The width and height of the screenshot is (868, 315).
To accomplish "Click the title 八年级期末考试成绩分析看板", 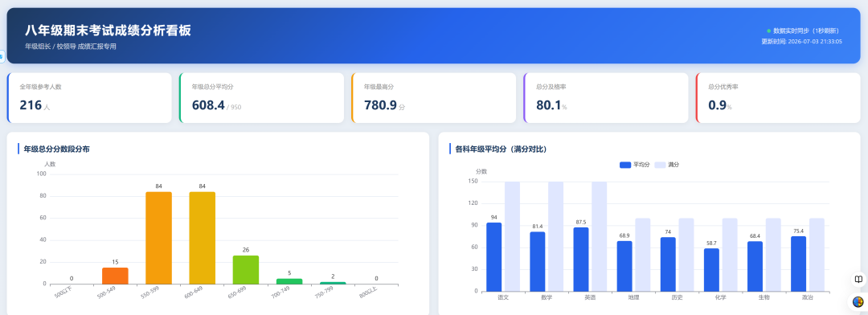I will [x=108, y=31].
